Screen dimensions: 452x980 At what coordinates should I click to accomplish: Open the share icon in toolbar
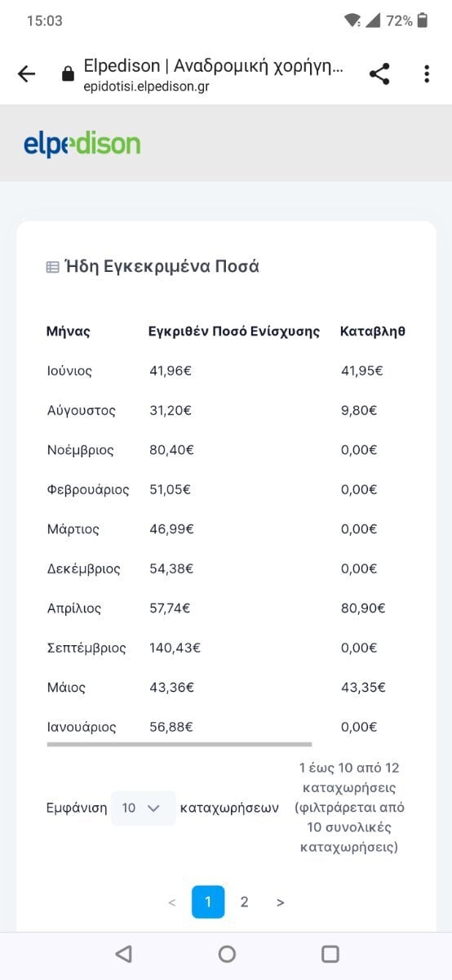[x=379, y=74]
